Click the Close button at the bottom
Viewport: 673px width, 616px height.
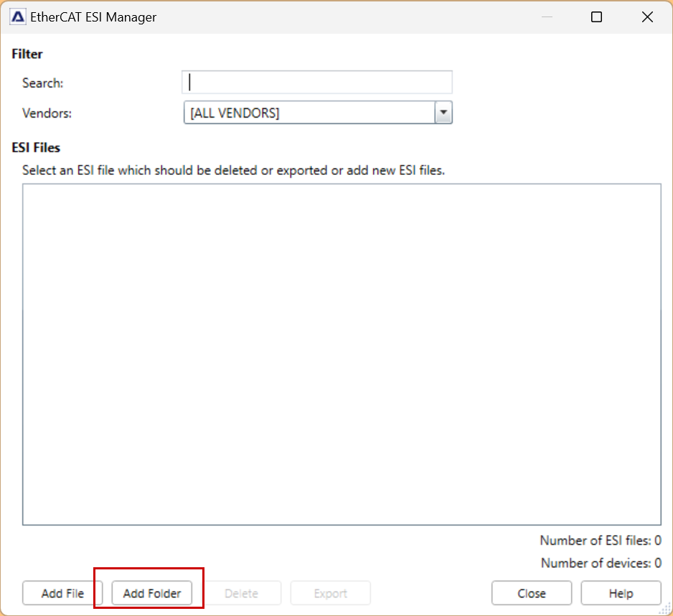click(532, 593)
